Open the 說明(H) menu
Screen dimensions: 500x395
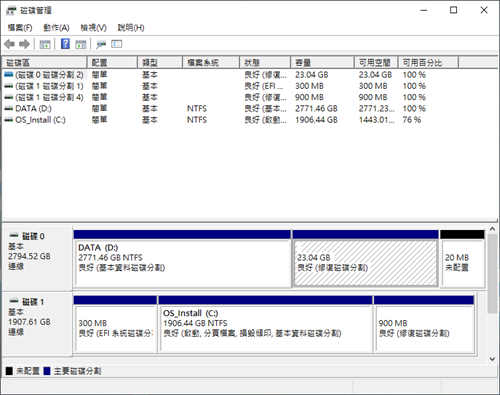pos(131,28)
